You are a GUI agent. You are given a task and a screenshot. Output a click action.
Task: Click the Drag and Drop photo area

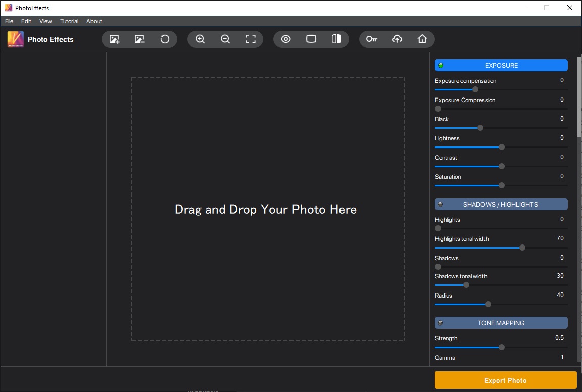[x=268, y=209]
